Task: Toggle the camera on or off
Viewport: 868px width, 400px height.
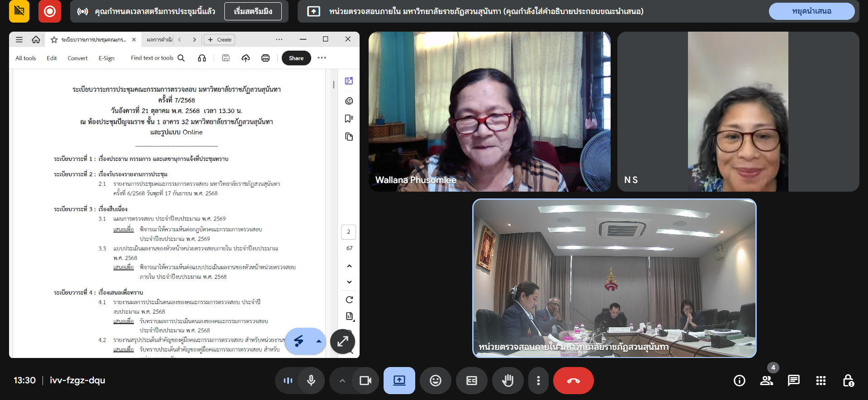Action: tap(365, 381)
